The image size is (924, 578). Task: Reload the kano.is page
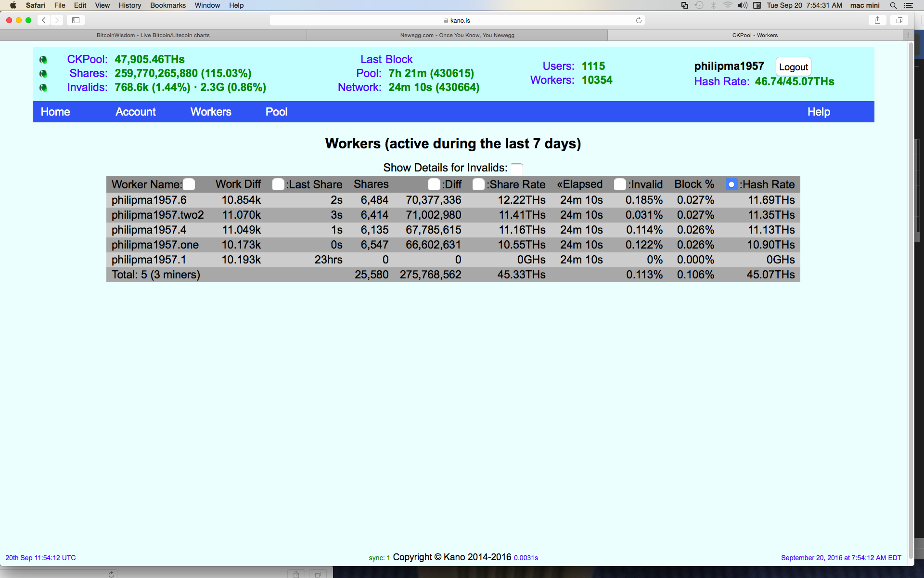pos(639,20)
